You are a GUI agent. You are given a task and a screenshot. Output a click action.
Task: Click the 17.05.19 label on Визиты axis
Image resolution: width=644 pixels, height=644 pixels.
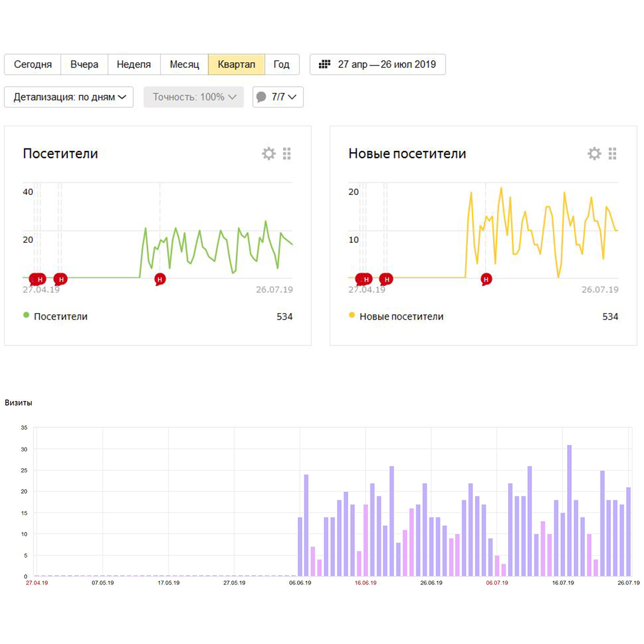pyautogui.click(x=168, y=583)
